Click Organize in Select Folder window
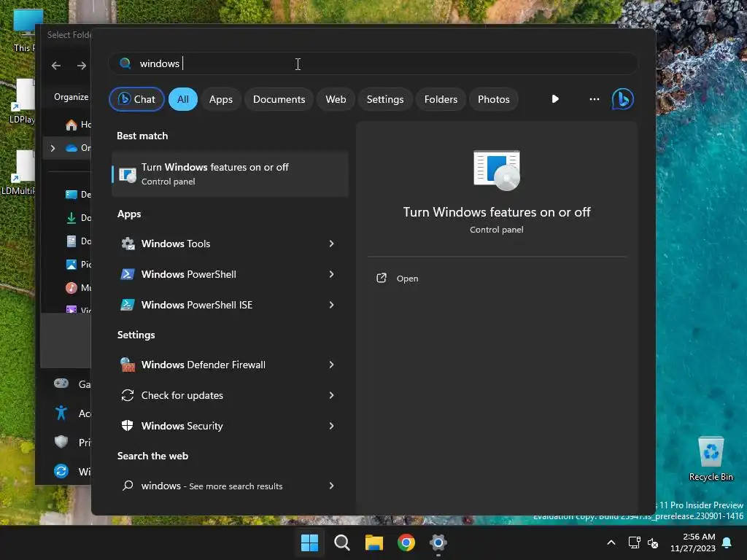The width and height of the screenshot is (747, 560). tap(71, 97)
